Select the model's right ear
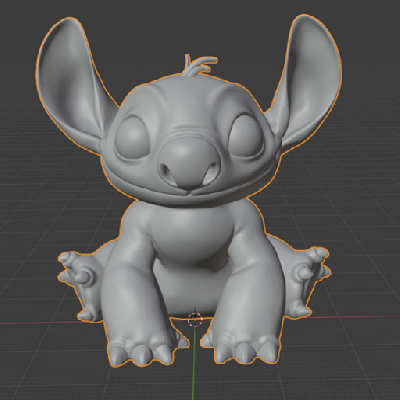This screenshot has width=400, height=400. click(x=307, y=80)
